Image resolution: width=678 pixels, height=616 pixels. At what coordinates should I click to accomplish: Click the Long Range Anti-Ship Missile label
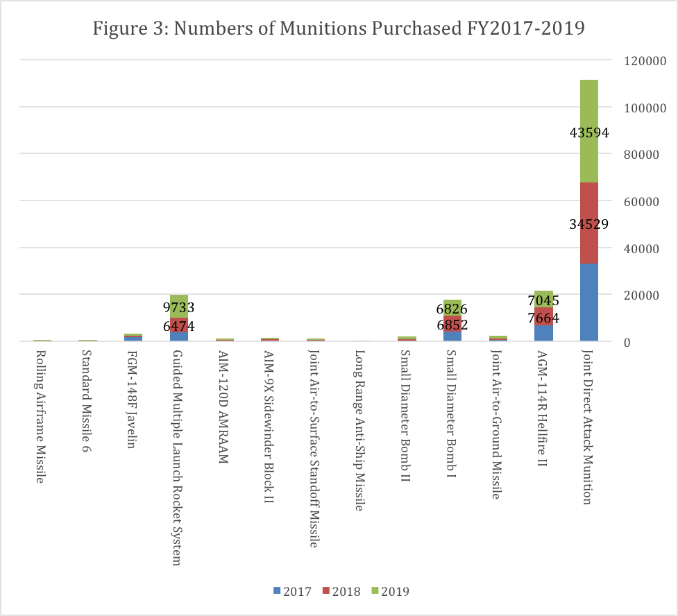pos(360,430)
